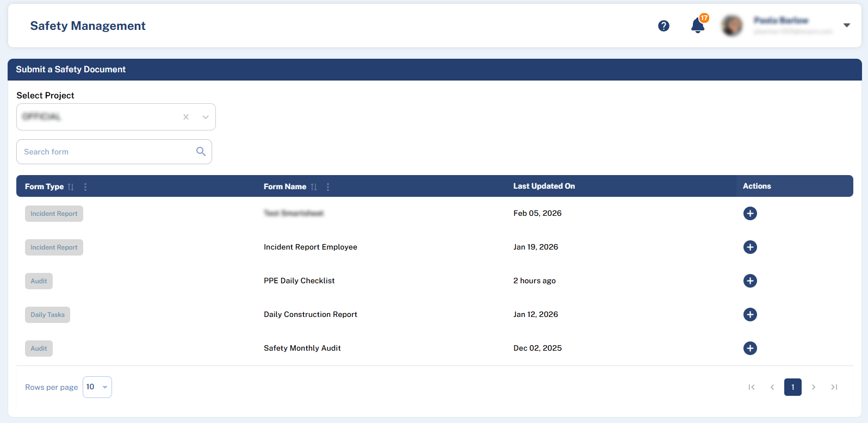Open the help question mark icon
The width and height of the screenshot is (868, 423).
click(664, 26)
